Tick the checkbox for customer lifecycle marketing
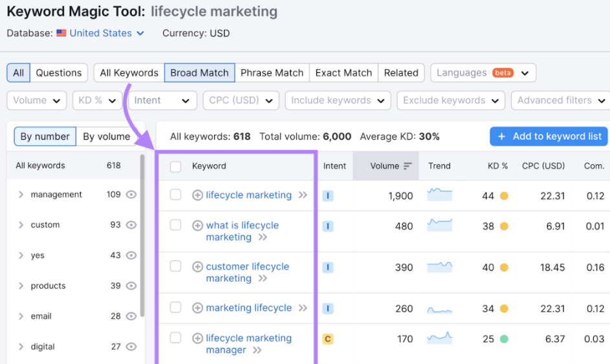This screenshot has width=610, height=364. pyautogui.click(x=175, y=266)
